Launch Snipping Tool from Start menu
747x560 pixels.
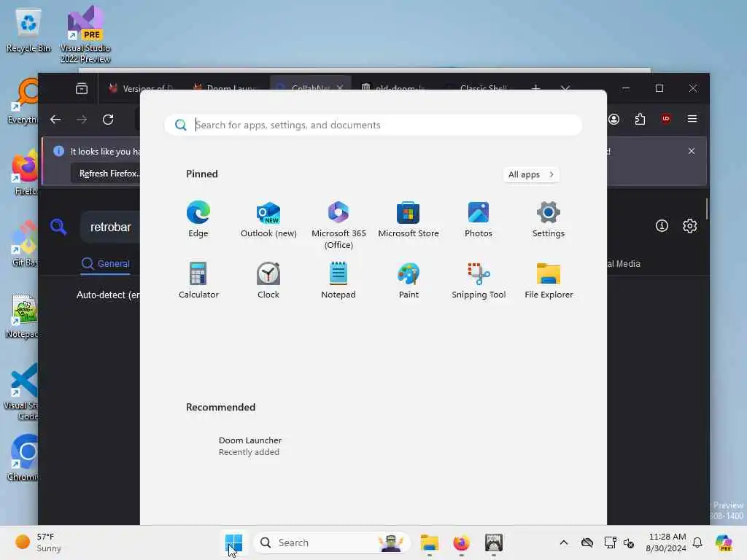(x=479, y=280)
